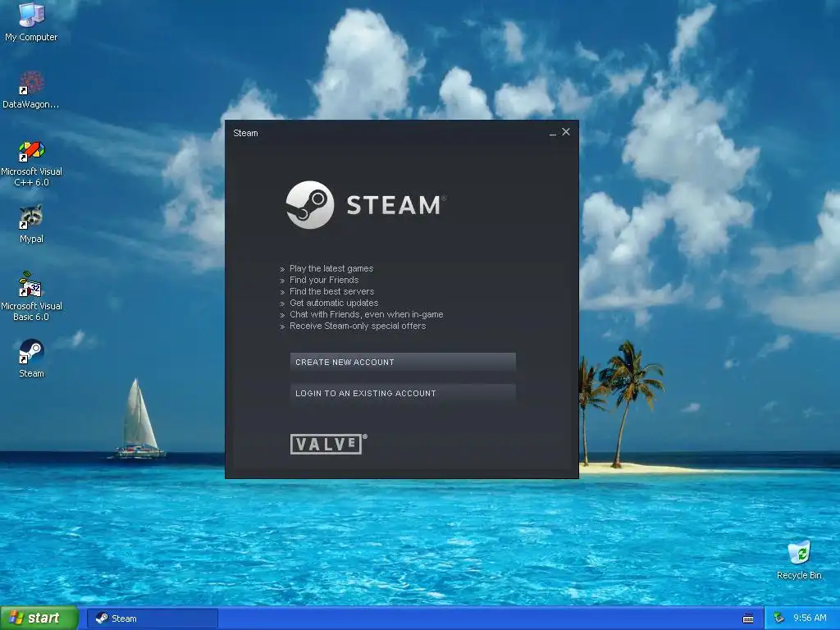Select the DataWagon desktop shortcut

31,89
